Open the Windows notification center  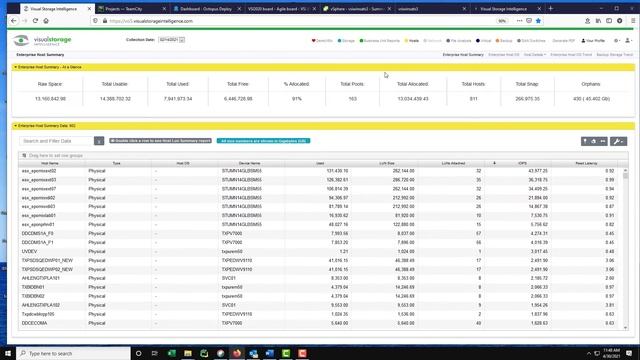(x=629, y=353)
